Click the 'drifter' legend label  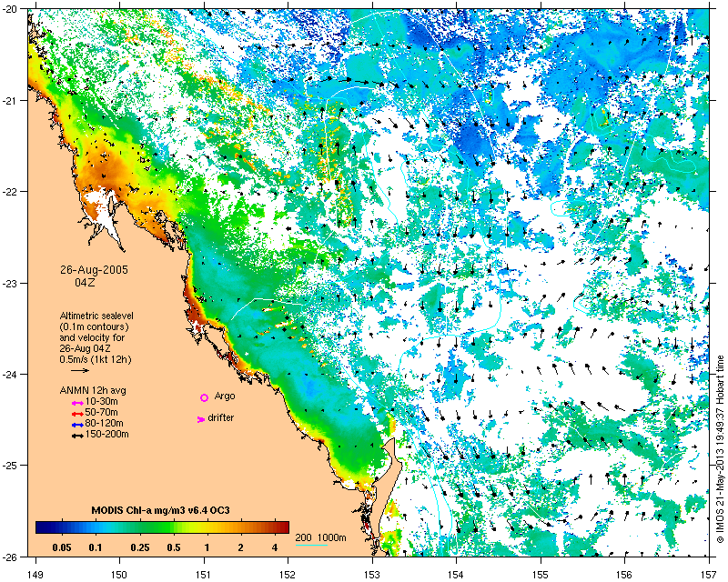pos(221,418)
